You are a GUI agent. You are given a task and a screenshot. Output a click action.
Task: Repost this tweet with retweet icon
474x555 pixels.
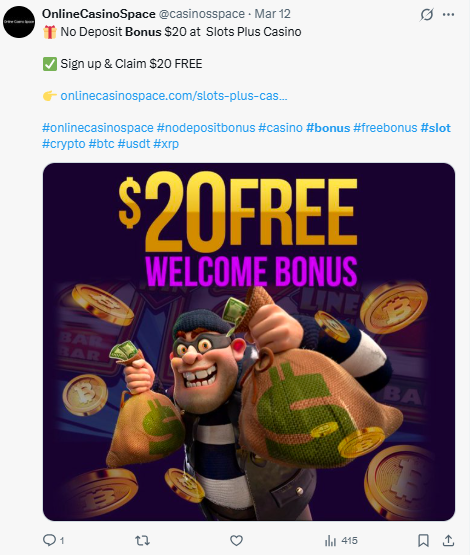coord(142,540)
